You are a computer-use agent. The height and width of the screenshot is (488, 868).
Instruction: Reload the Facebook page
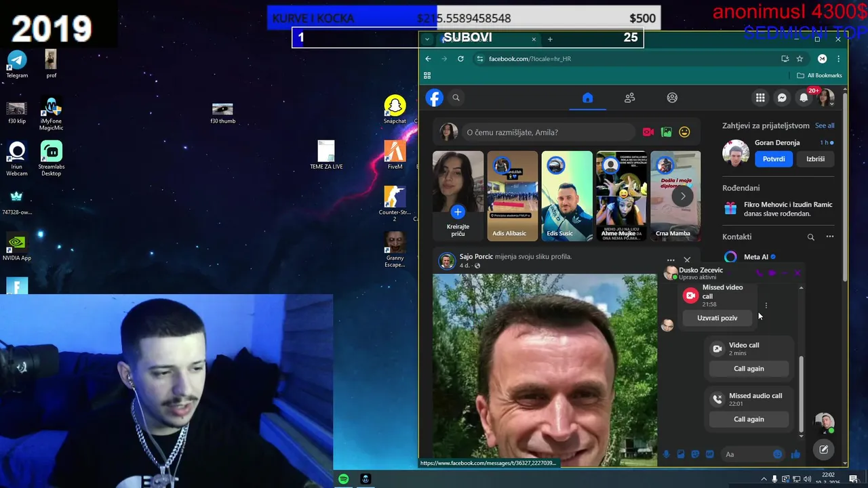pyautogui.click(x=460, y=59)
